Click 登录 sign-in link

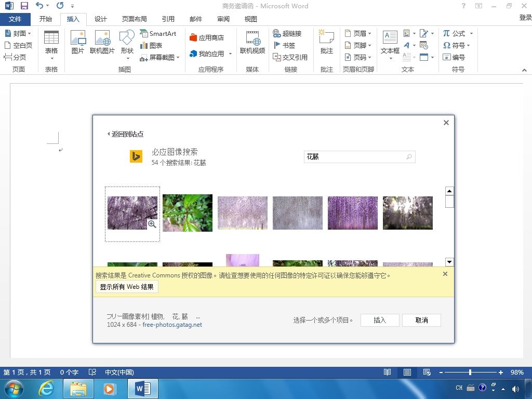coord(525,18)
